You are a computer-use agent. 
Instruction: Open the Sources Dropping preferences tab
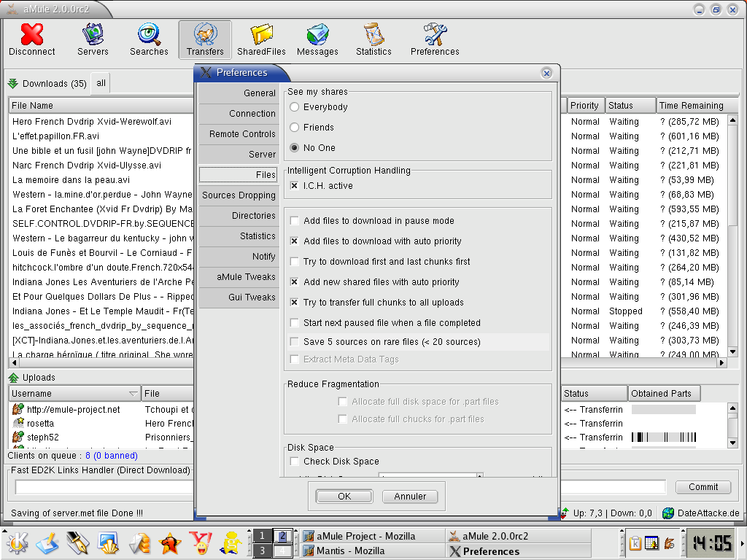click(x=238, y=195)
